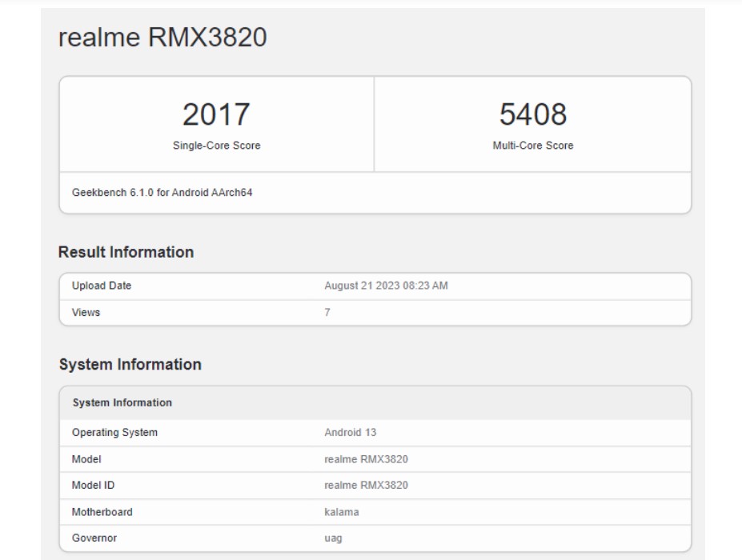Click the Upload Date row label
This screenshot has width=742, height=560.
(102, 286)
